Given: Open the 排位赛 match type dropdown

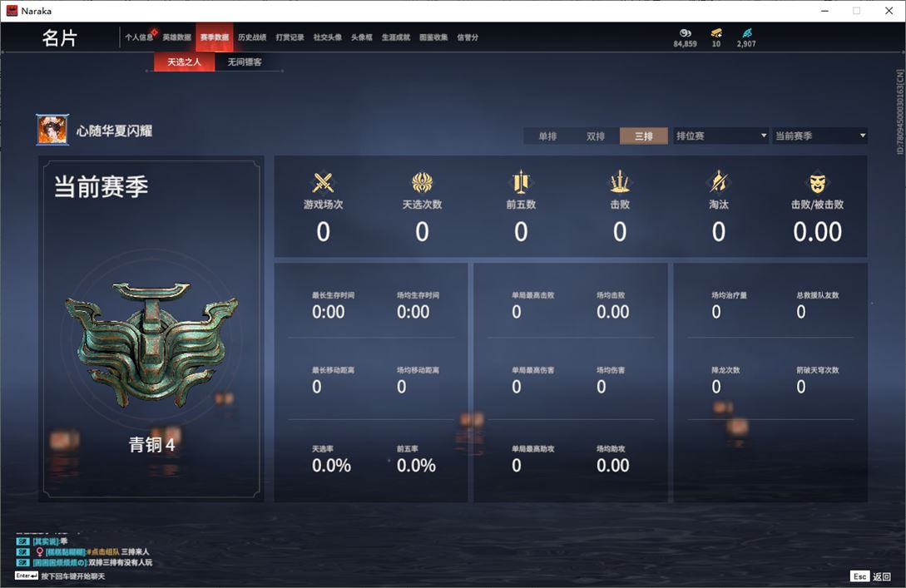Looking at the screenshot, I should click(x=720, y=136).
